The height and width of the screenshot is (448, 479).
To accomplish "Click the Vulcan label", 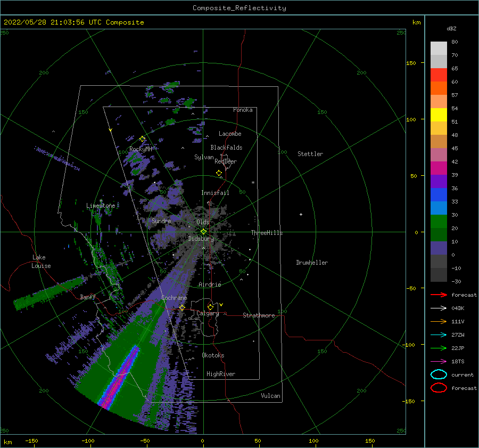I will coord(270,396).
